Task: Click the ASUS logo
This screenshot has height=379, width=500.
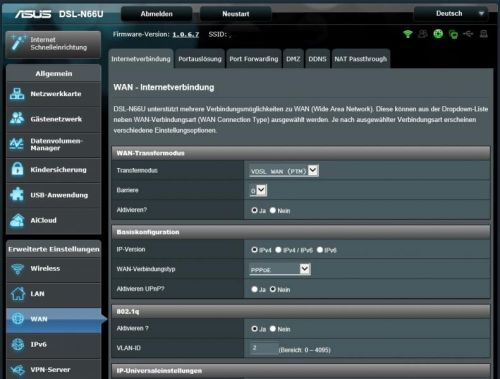Action: (33, 14)
